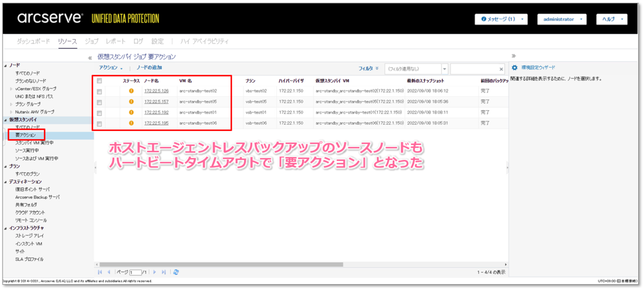Screen dimensions: 644x289
Task: Click the warning status icon for 172.22.5.157
Action: (x=131, y=102)
